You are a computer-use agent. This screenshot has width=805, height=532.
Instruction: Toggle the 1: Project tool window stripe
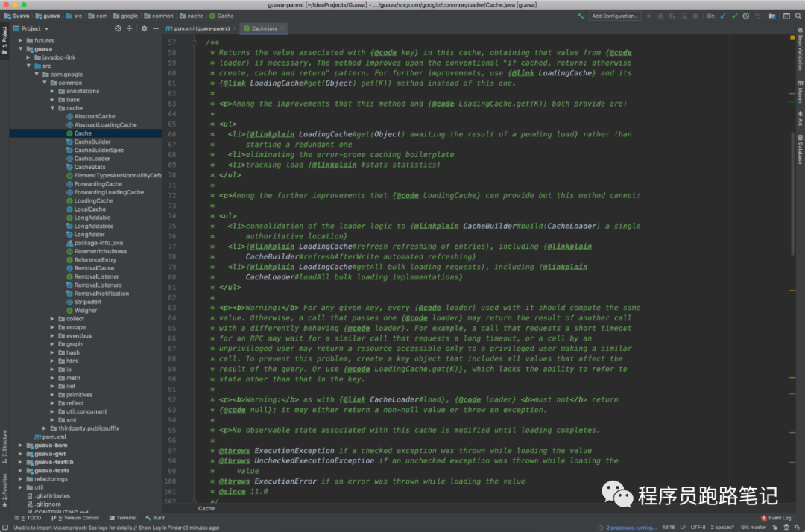[x=4, y=40]
